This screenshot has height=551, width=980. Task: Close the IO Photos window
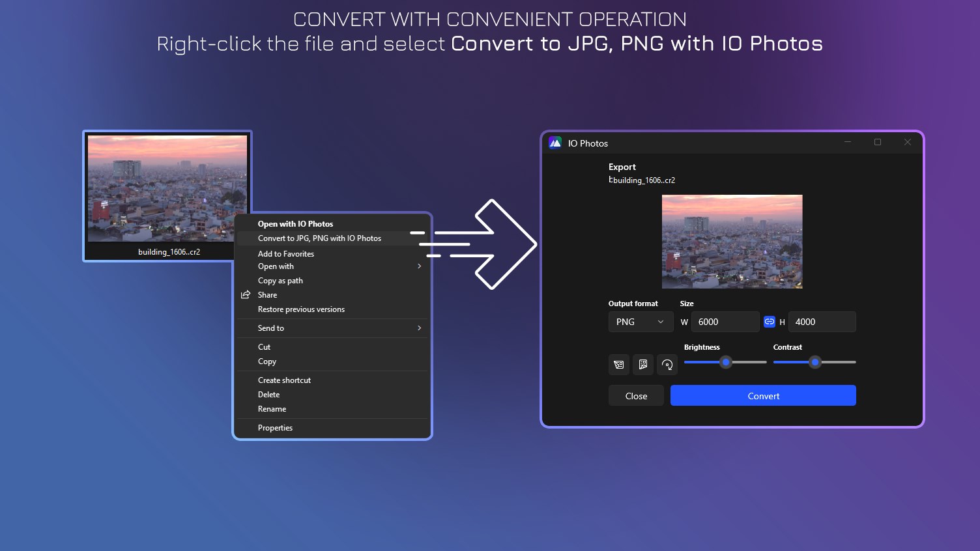point(908,142)
